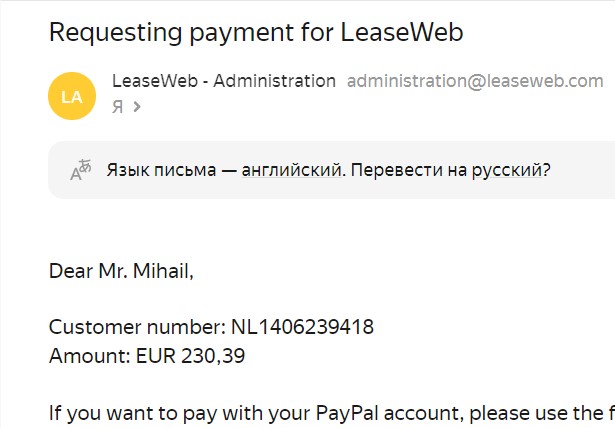
Task: Click the name Mihail in greeting
Action: [157, 270]
